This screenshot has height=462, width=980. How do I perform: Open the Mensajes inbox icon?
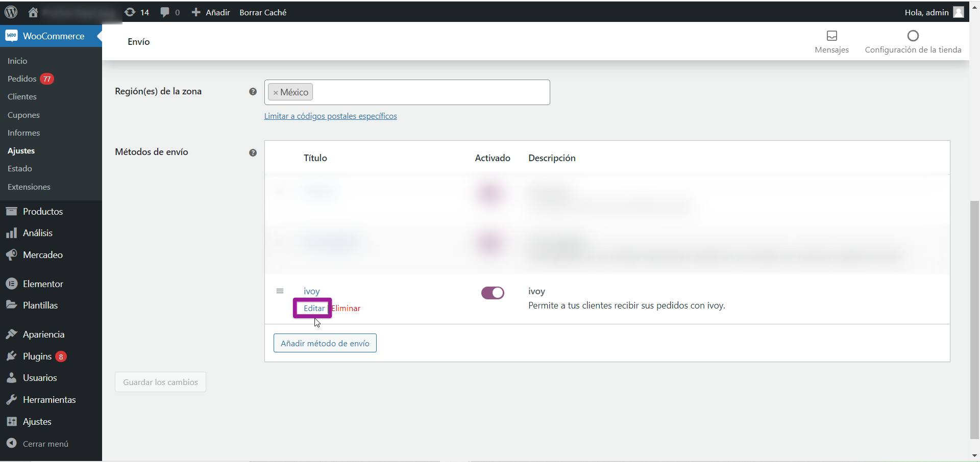[x=832, y=36]
